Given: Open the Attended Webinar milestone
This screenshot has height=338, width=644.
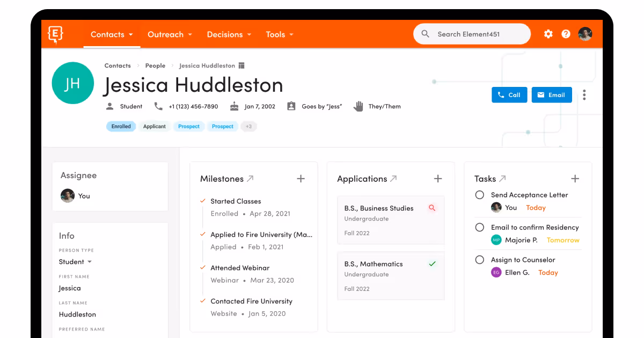Looking at the screenshot, I should (x=240, y=268).
